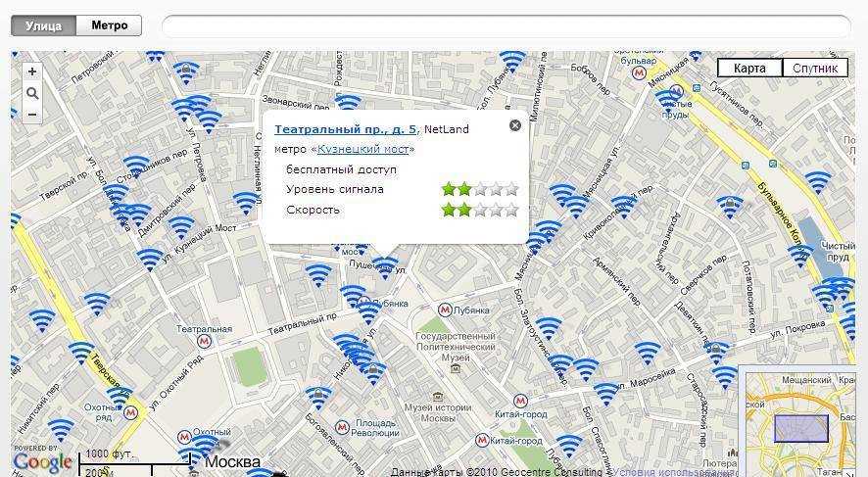
Task: Click Wi-Fi marker near Пушечная ул.
Action: point(385,267)
